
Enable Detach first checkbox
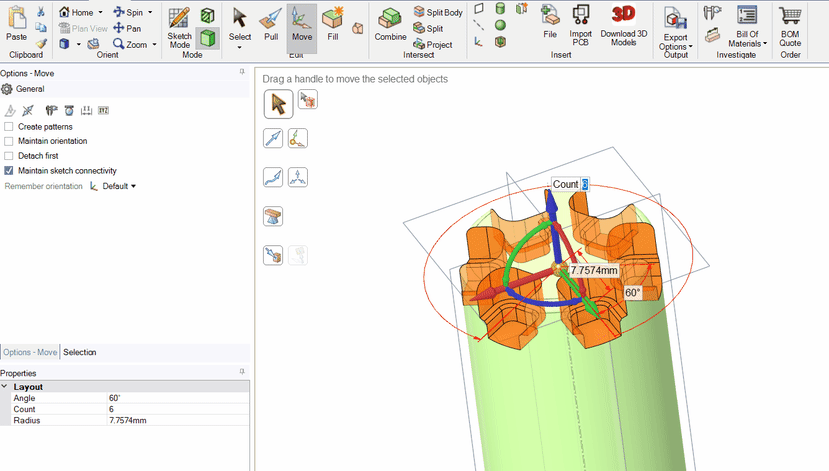(x=8, y=156)
